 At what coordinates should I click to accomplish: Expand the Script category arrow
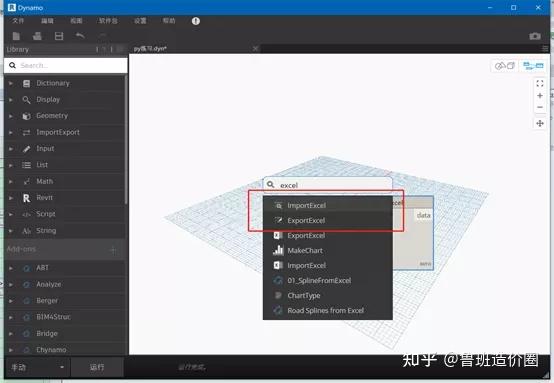click(x=11, y=214)
